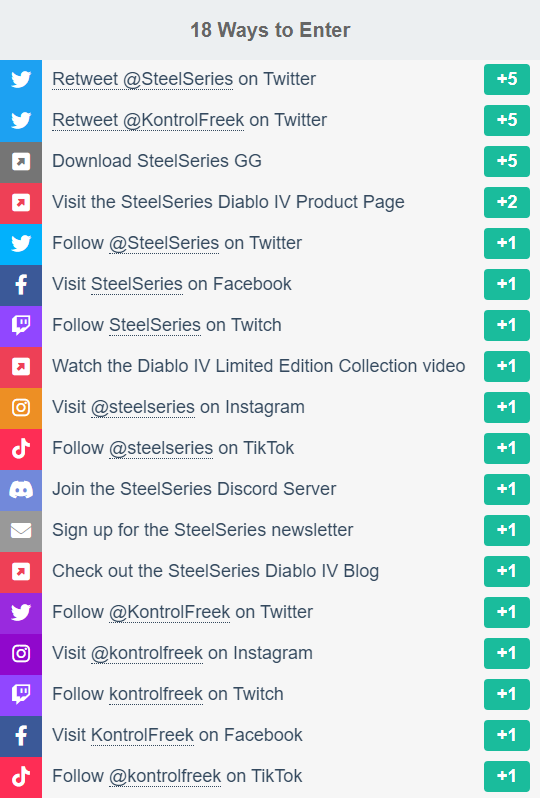This screenshot has height=798, width=540.
Task: Click the 18 Ways to Enter header
Action: [270, 30]
